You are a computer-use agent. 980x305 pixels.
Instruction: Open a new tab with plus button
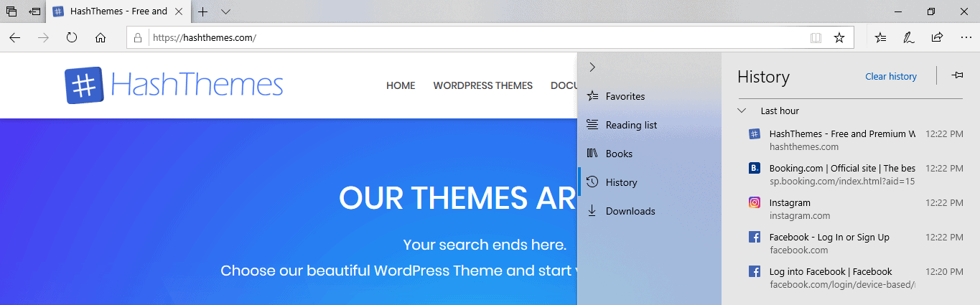(203, 11)
